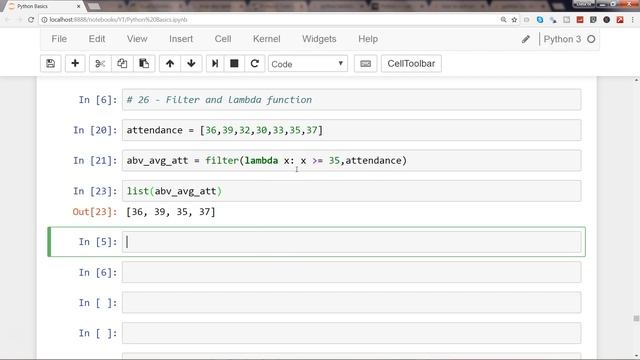This screenshot has height=360, width=640.
Task: Open the Insert menu
Action: coord(181,39)
